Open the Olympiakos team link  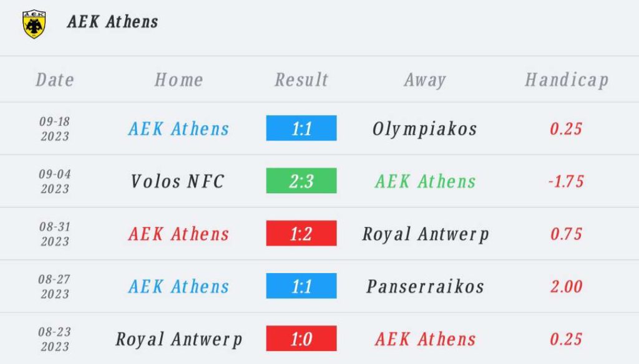pyautogui.click(x=424, y=130)
